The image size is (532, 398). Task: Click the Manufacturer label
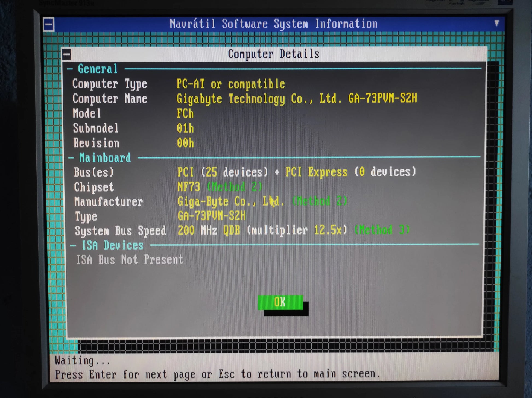109,202
